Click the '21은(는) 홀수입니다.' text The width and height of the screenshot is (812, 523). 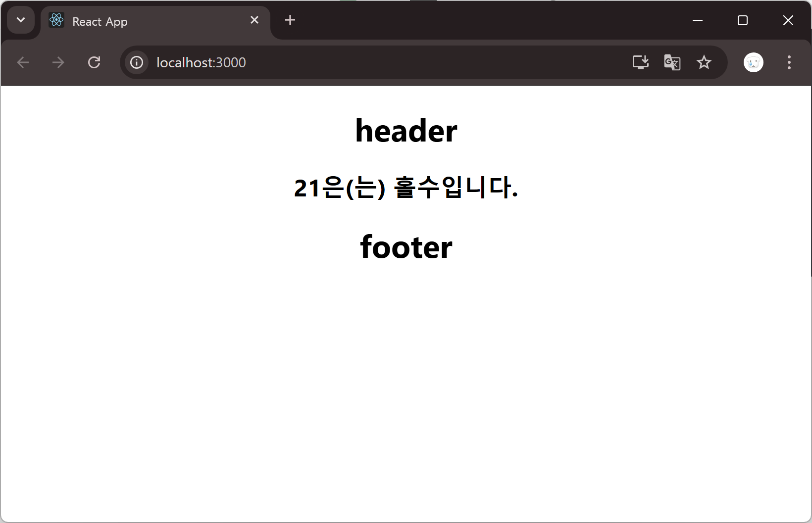(x=406, y=188)
